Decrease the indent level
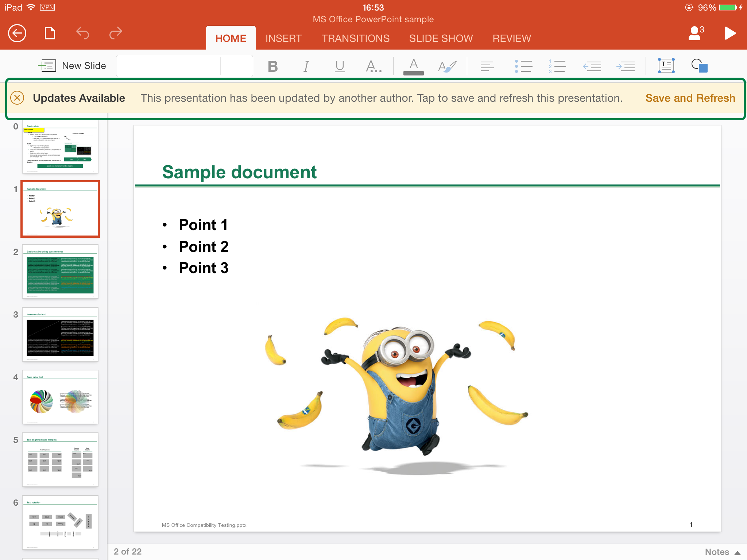The image size is (747, 560). pos(592,66)
